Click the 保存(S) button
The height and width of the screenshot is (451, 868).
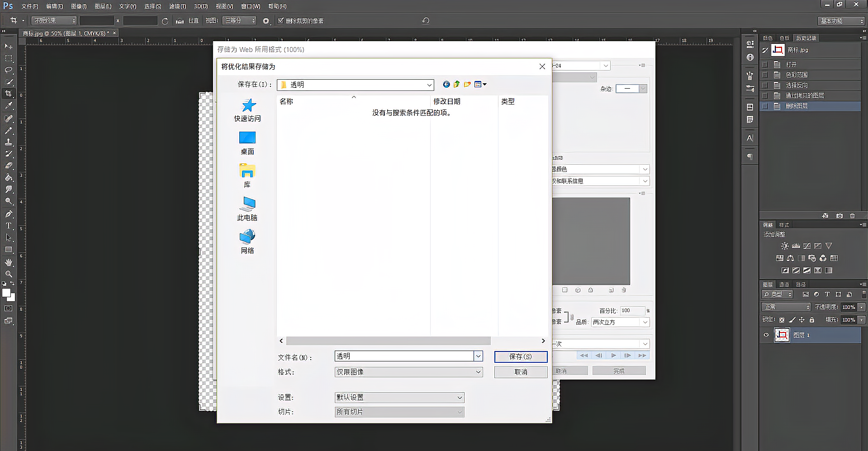[x=521, y=356]
